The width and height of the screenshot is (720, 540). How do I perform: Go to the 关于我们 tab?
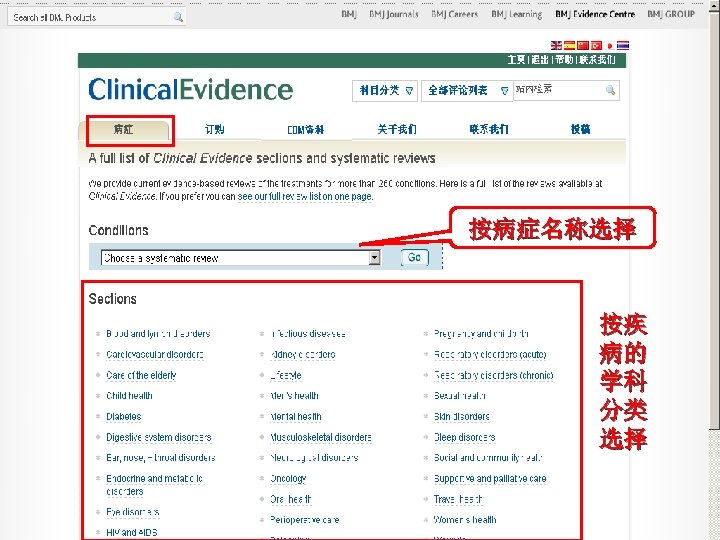click(397, 129)
